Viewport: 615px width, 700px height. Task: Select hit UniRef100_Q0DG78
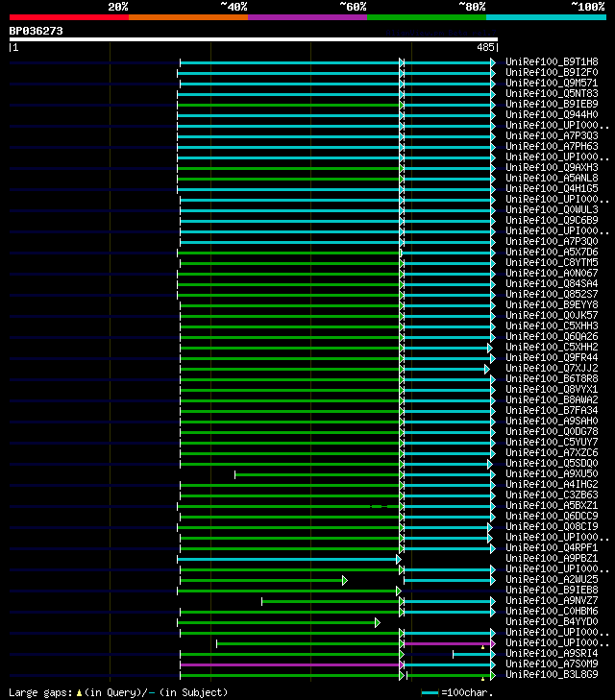[x=552, y=432]
